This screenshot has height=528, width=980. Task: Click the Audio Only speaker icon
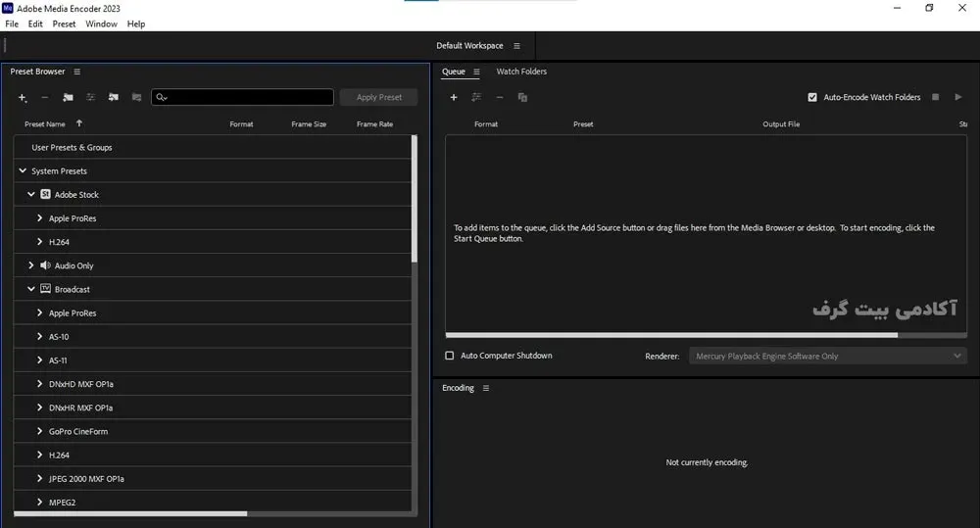(x=45, y=265)
